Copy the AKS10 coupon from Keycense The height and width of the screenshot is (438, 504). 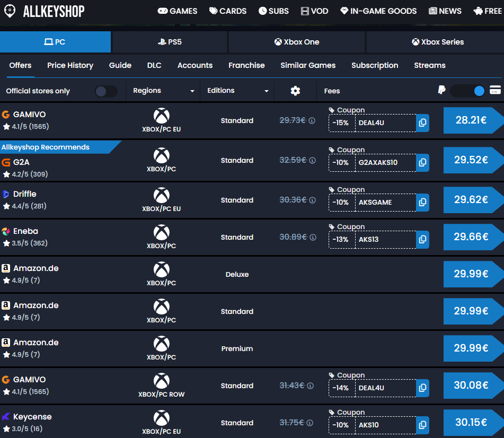[422, 425]
